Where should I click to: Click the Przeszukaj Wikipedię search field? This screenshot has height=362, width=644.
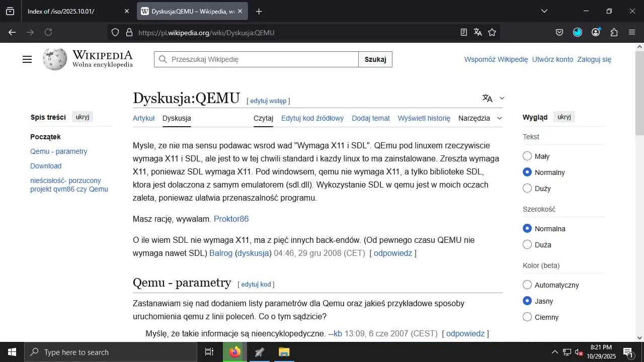coord(256,59)
